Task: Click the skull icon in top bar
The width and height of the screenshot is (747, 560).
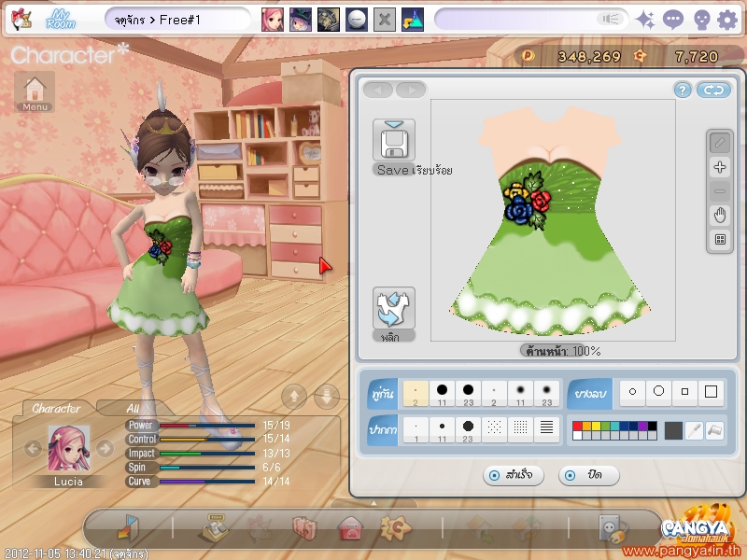Action: (x=701, y=21)
